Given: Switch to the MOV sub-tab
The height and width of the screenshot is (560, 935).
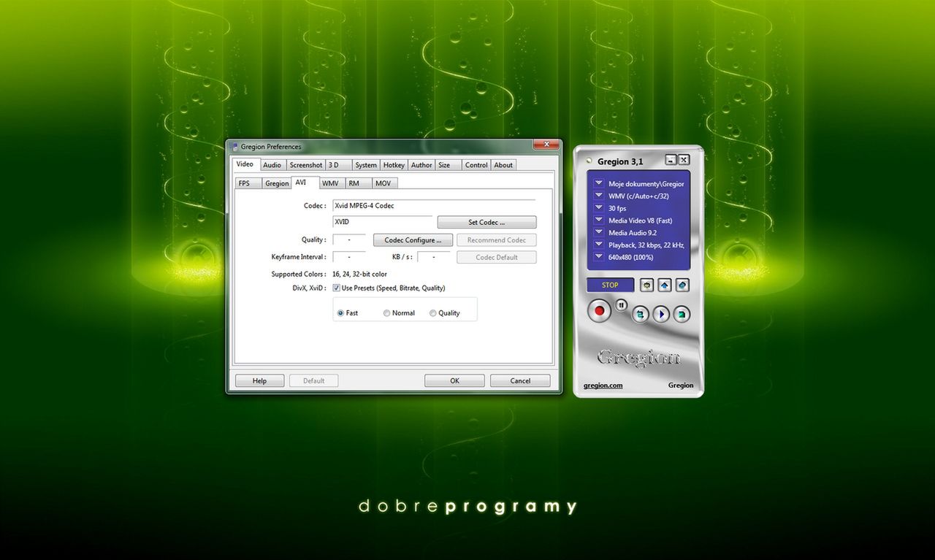Looking at the screenshot, I should [x=384, y=183].
